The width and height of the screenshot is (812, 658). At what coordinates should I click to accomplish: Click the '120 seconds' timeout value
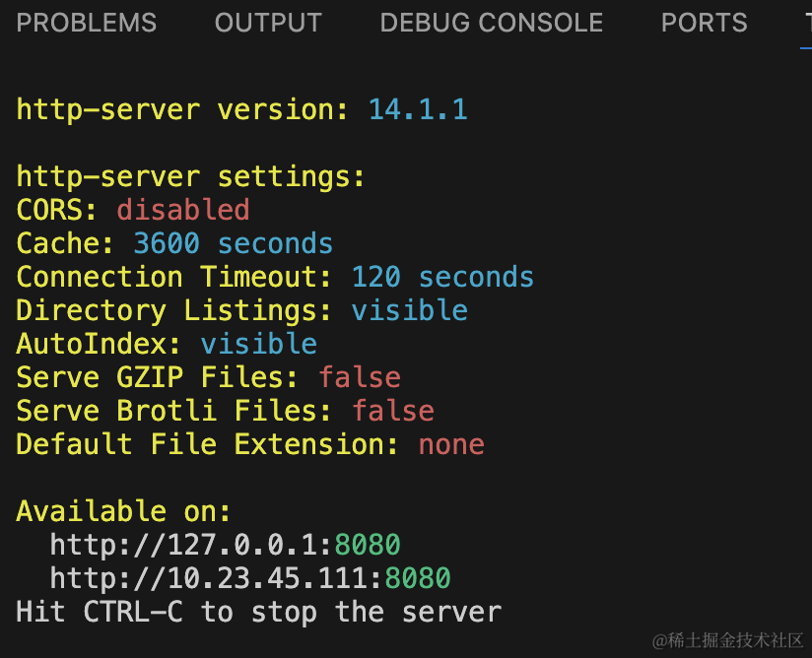[442, 277]
